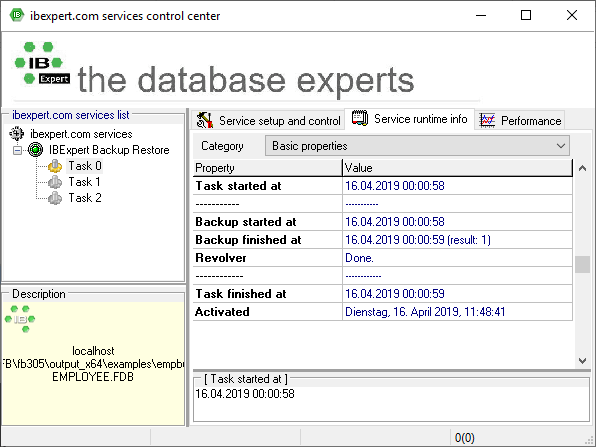The height and width of the screenshot is (447, 596).
Task: Click the scrollbar down arrow of the properties grid
Action: coord(582,360)
